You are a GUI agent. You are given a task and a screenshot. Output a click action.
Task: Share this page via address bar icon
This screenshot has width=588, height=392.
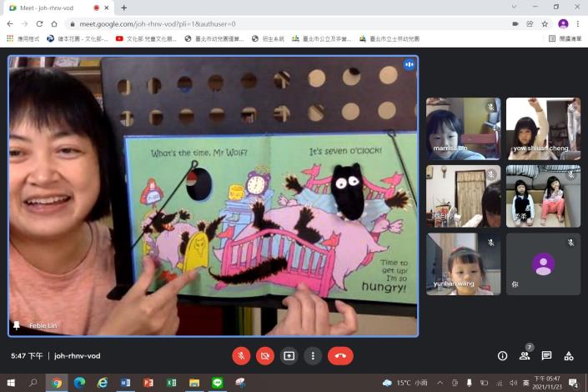[x=530, y=23]
